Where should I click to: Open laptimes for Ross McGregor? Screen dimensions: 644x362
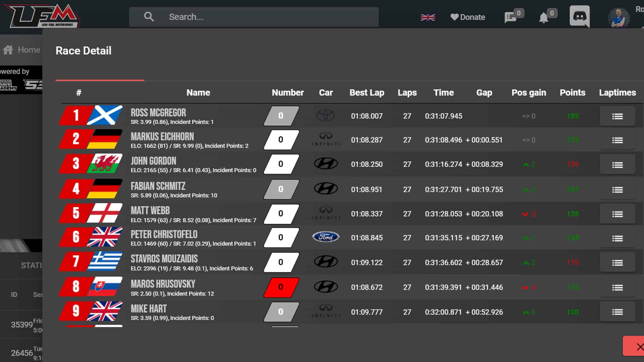pyautogui.click(x=617, y=116)
